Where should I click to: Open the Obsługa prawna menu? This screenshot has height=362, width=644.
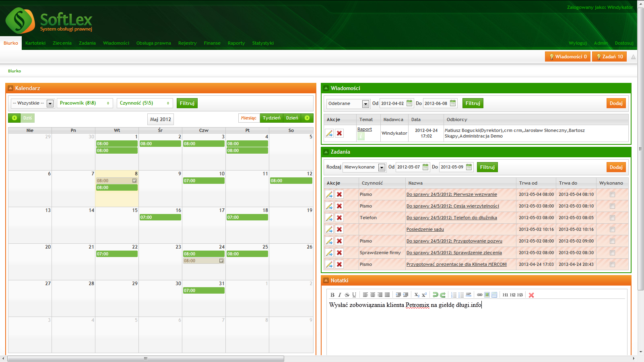154,43
